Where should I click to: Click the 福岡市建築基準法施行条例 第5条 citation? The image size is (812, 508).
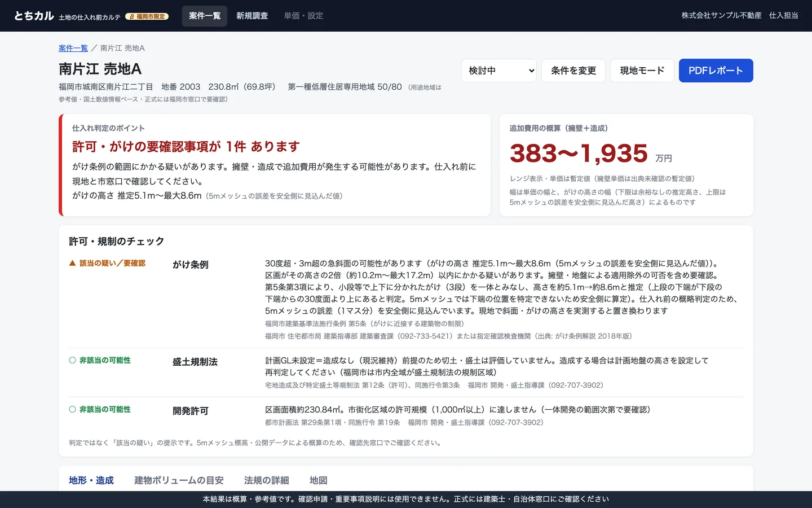pos(364,324)
